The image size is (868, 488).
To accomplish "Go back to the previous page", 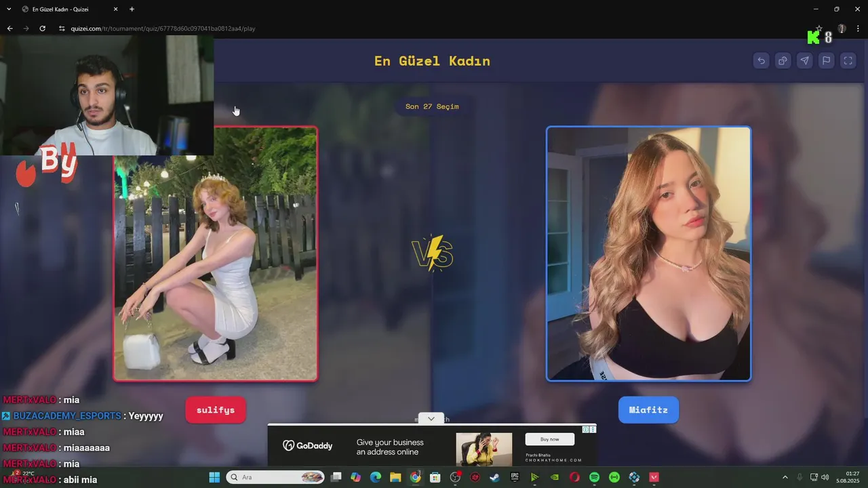I will (9, 28).
